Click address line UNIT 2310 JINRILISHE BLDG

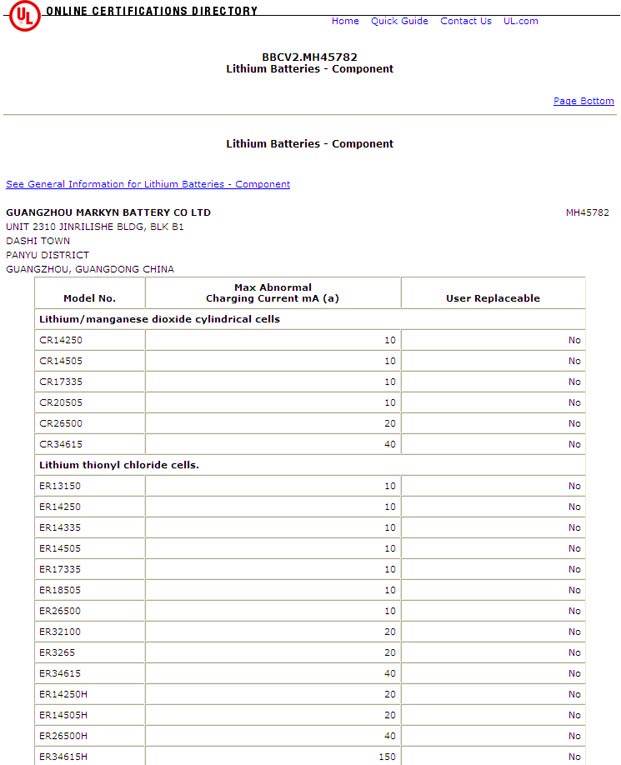point(95,227)
